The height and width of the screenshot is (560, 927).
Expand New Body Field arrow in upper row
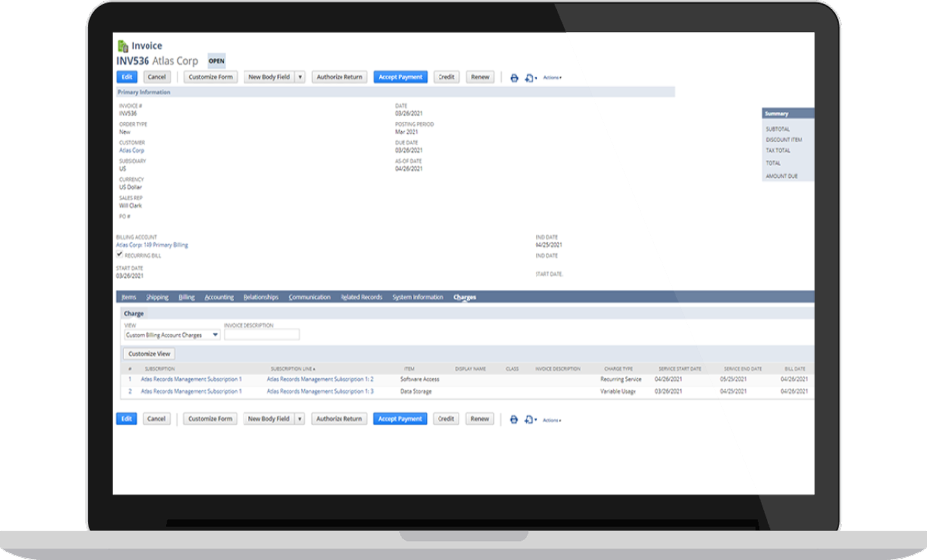[300, 77]
